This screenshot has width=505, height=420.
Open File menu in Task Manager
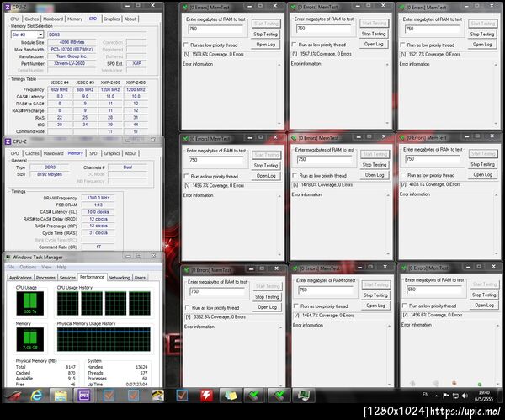click(x=11, y=267)
